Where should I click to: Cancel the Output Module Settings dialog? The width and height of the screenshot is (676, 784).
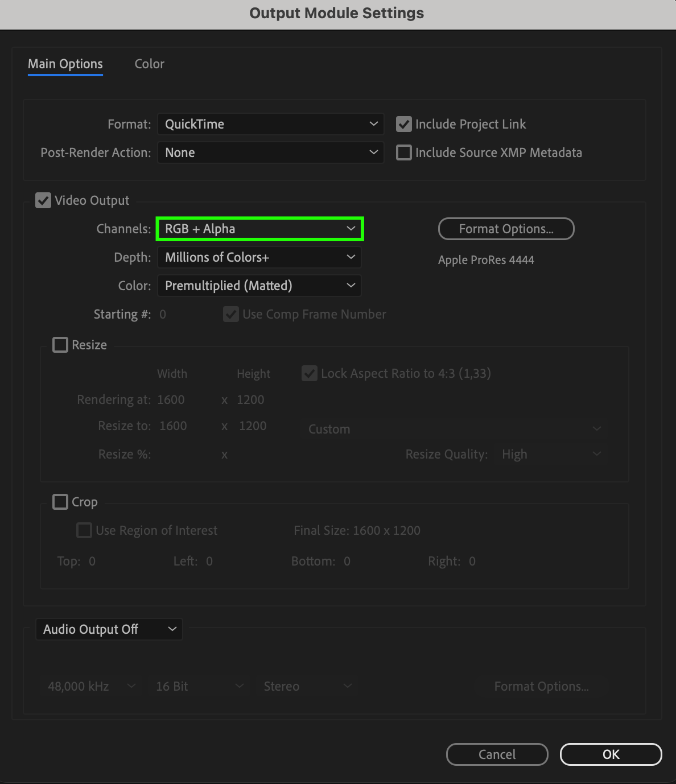point(497,754)
